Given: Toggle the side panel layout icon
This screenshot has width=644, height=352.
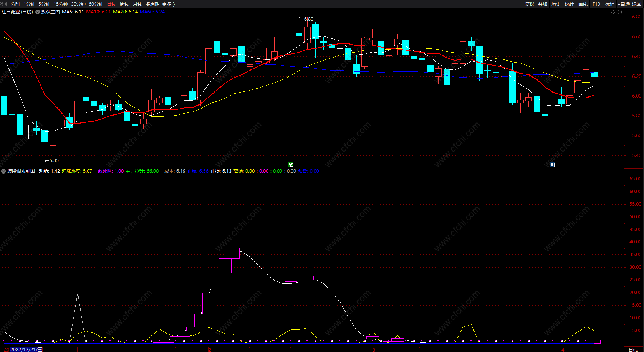Looking at the screenshot, I should [x=620, y=12].
